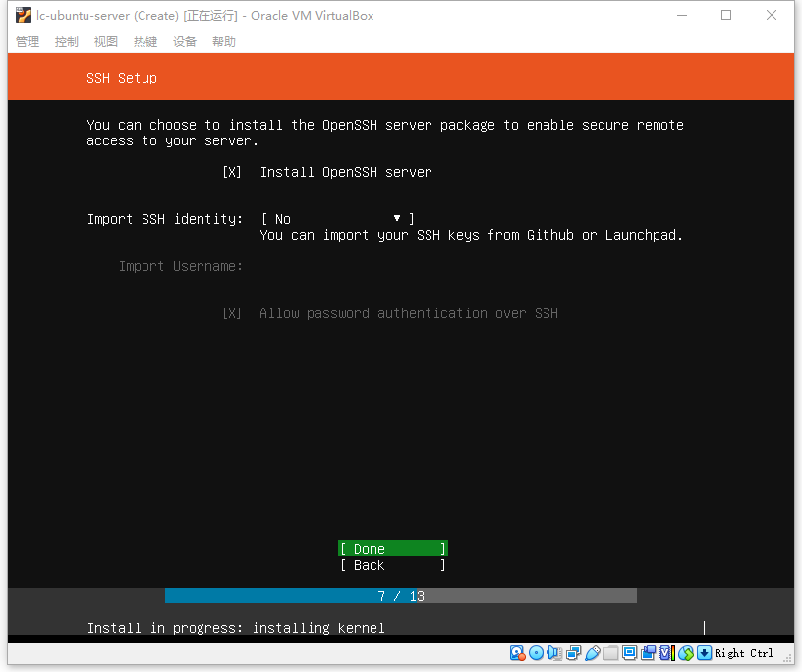Click the 7 / 13 progress bar

tap(401, 595)
